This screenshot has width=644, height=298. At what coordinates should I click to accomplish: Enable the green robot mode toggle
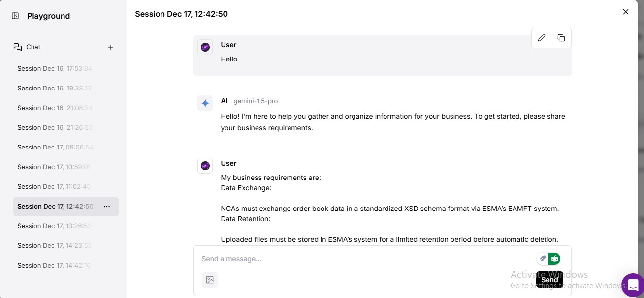pyautogui.click(x=555, y=258)
